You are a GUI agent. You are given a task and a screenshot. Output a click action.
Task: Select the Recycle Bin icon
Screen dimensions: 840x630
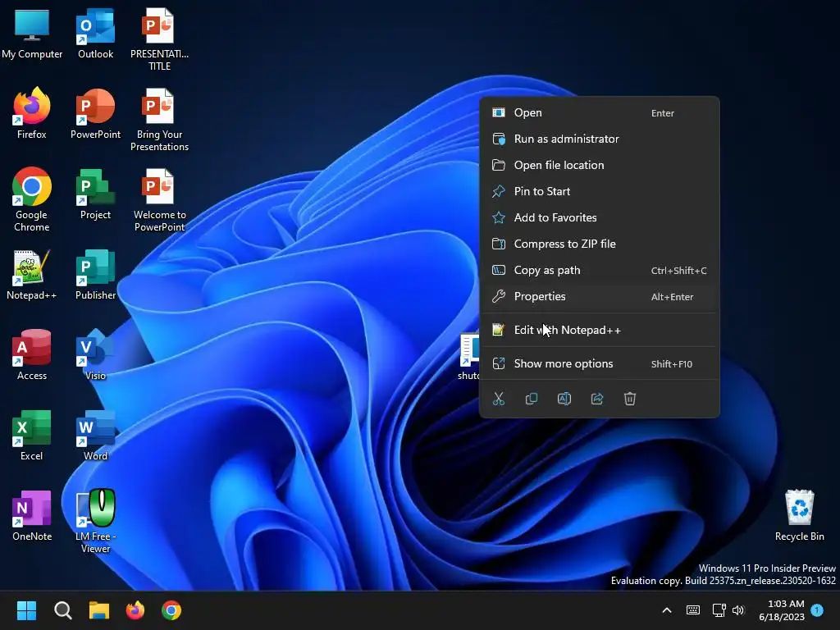tap(799, 515)
